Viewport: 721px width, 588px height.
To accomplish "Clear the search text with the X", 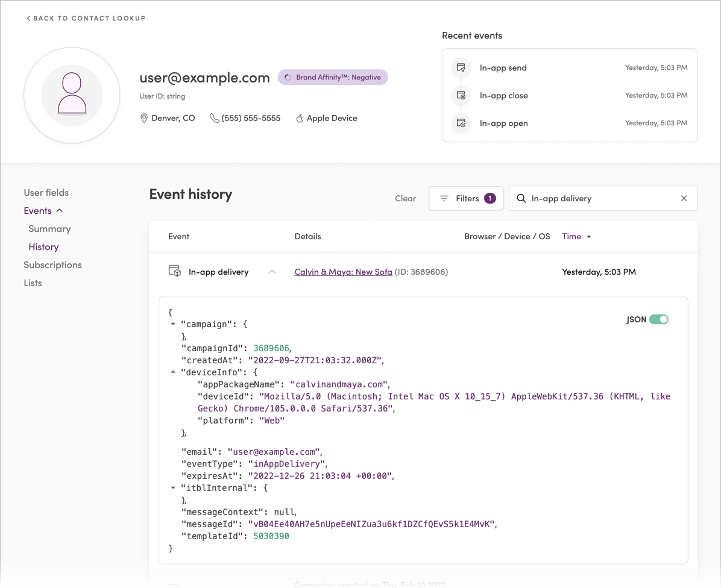I will click(x=684, y=198).
